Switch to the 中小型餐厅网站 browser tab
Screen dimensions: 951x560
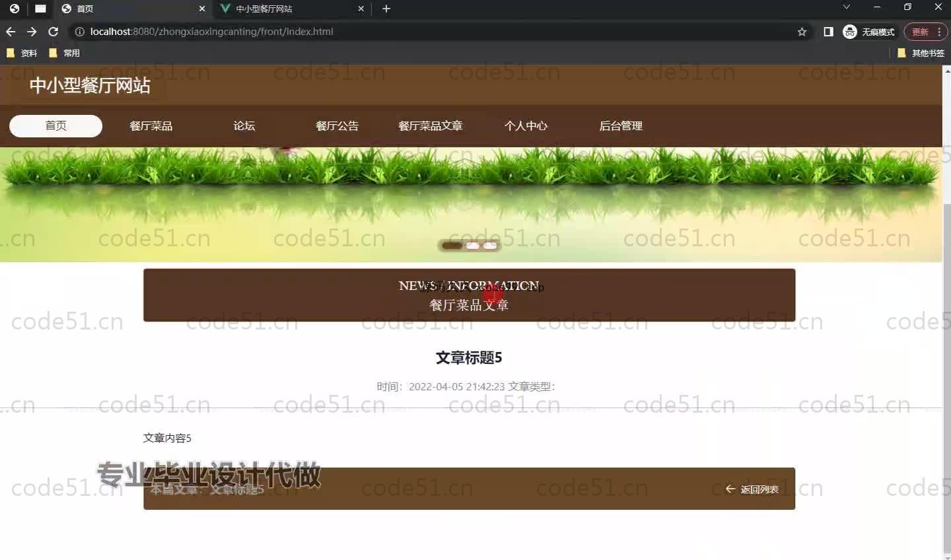(293, 9)
